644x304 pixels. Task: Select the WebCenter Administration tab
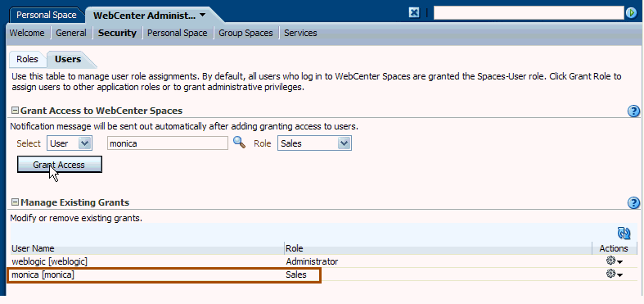(x=145, y=16)
